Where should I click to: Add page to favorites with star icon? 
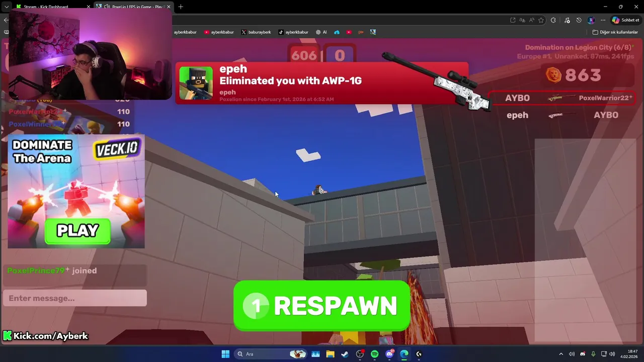[541, 20]
